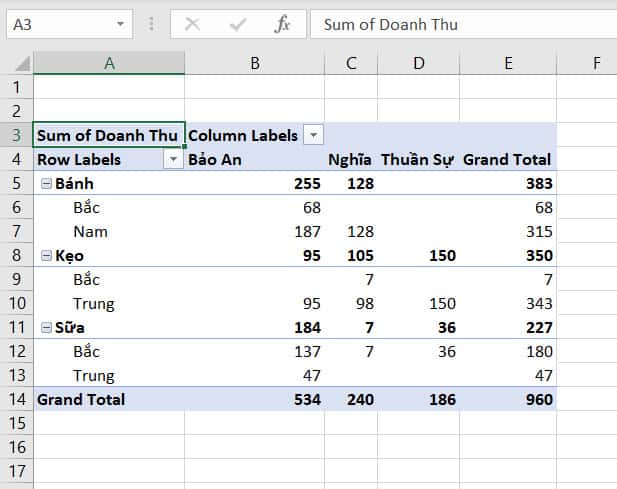Click the value 137 in row 12
This screenshot has width=617, height=489.
(307, 351)
